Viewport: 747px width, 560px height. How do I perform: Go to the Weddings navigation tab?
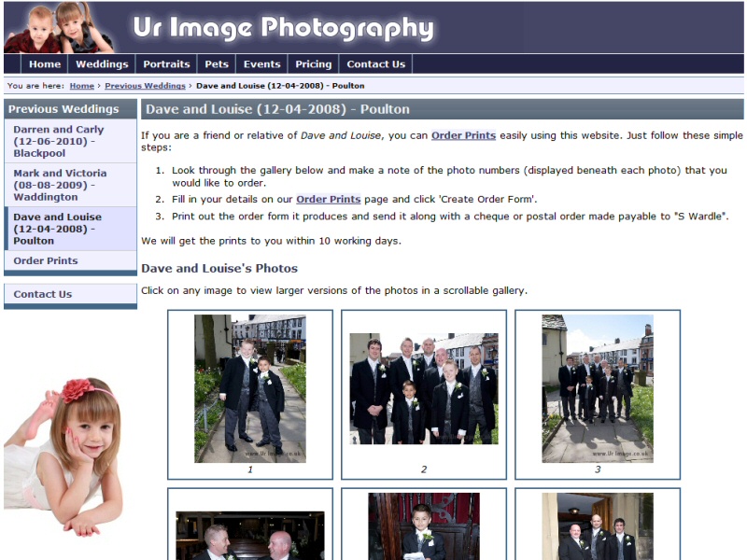coord(102,64)
